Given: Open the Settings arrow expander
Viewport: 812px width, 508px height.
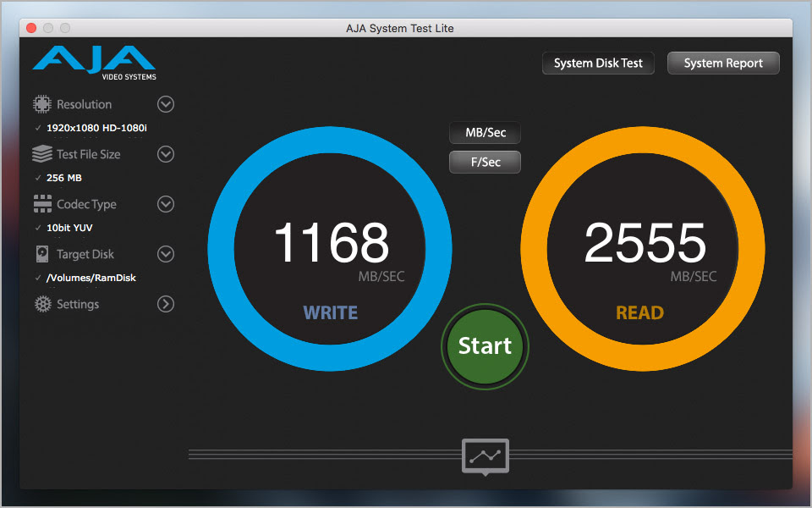Looking at the screenshot, I should (166, 304).
